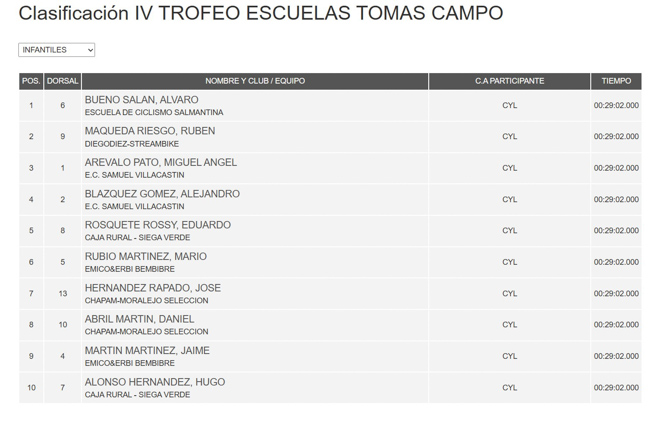Image resolution: width=670 pixels, height=421 pixels.
Task: Click rider ALONSO HERNANDEZ, HUGO
Action: pos(154,382)
